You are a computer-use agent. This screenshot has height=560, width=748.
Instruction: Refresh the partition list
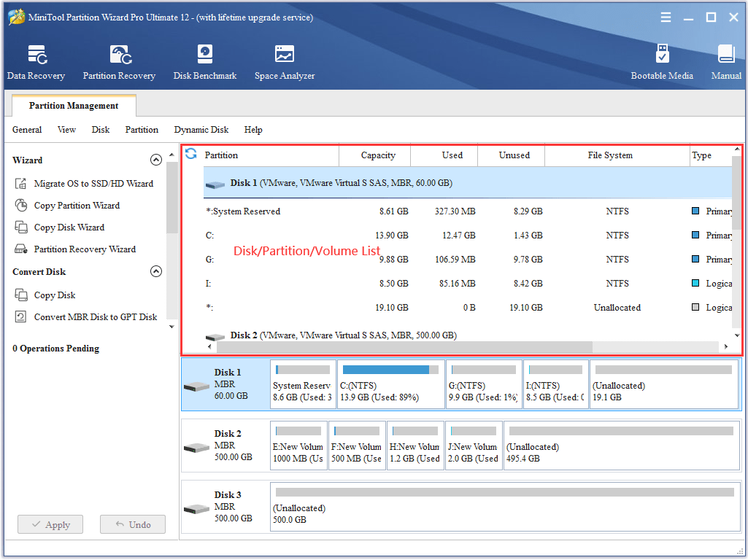(x=190, y=155)
